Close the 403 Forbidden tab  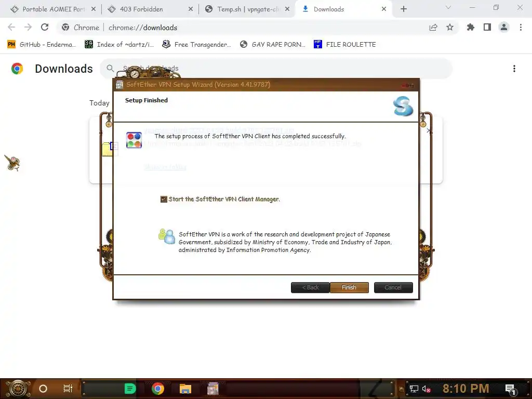pyautogui.click(x=191, y=9)
